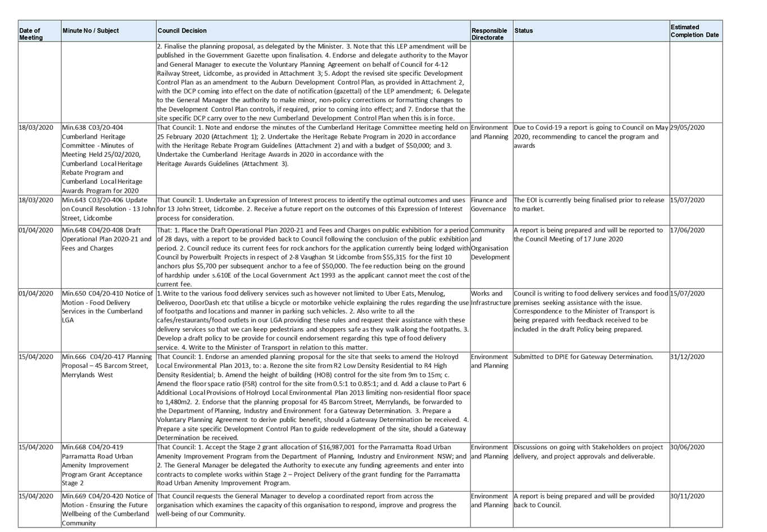Click the meeting date 15/04/2020 in Min.666 row

tap(36, 357)
